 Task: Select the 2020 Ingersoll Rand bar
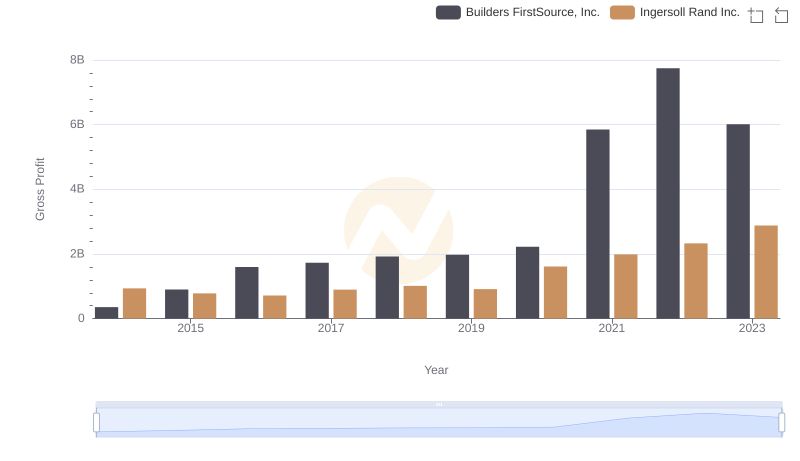click(555, 292)
